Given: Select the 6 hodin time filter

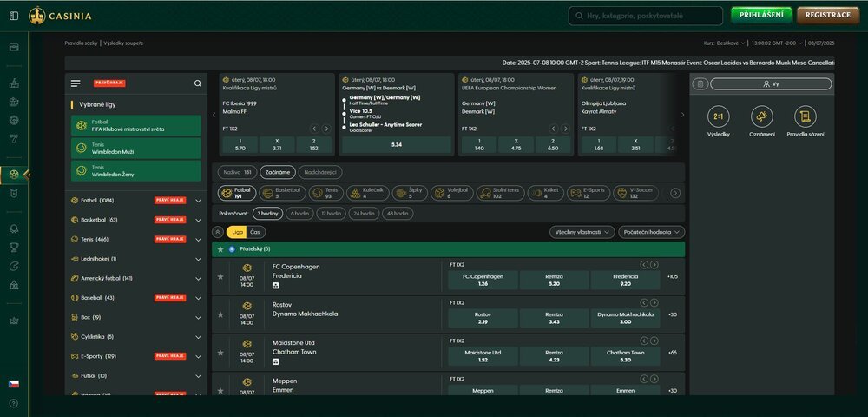Looking at the screenshot, I should pyautogui.click(x=299, y=213).
